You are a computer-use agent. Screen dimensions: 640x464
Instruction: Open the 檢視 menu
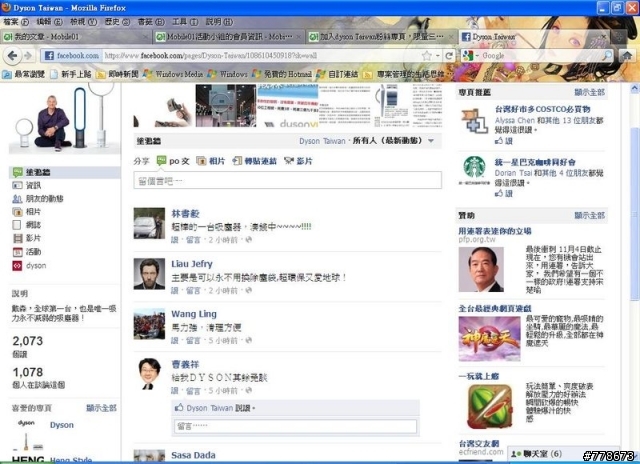pos(83,22)
